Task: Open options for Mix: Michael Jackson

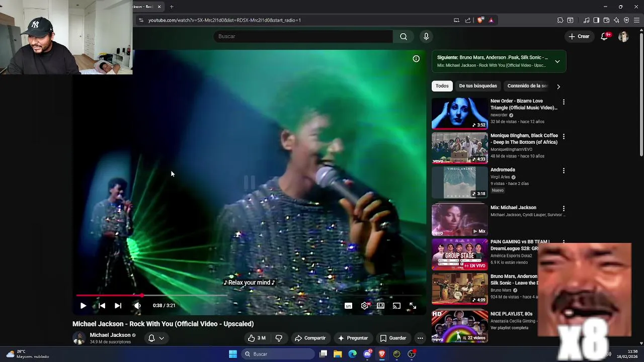Action: pos(563,209)
